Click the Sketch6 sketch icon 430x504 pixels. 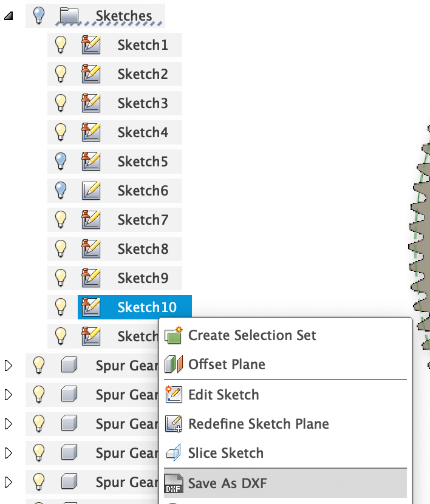click(90, 191)
